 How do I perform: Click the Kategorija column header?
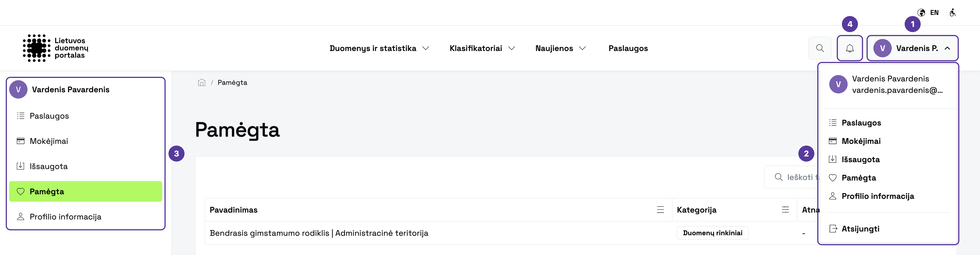pos(697,210)
